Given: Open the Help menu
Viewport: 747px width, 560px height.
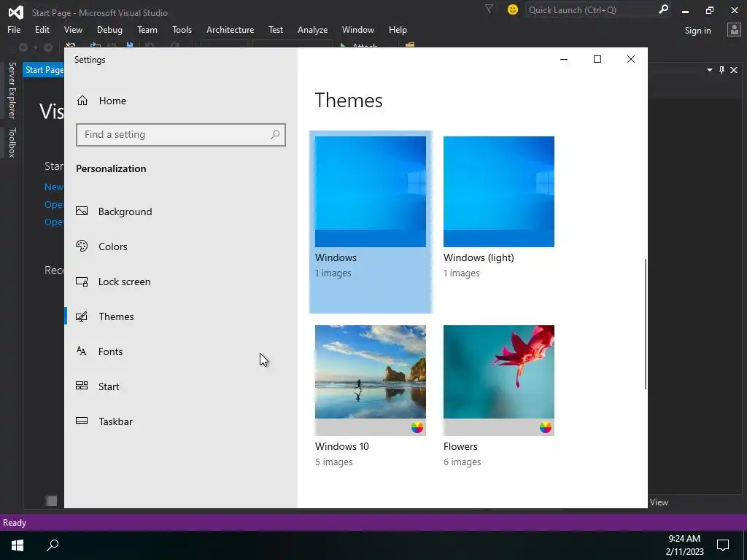Looking at the screenshot, I should pos(398,29).
